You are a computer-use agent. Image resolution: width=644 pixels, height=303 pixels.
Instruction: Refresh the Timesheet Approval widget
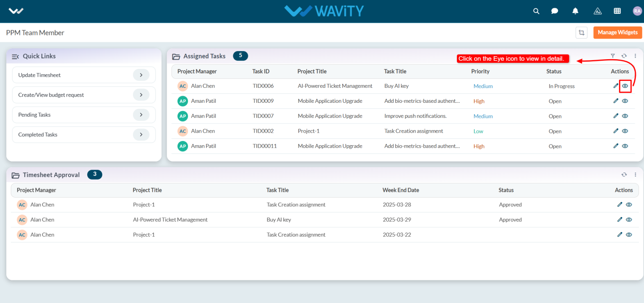(624, 175)
